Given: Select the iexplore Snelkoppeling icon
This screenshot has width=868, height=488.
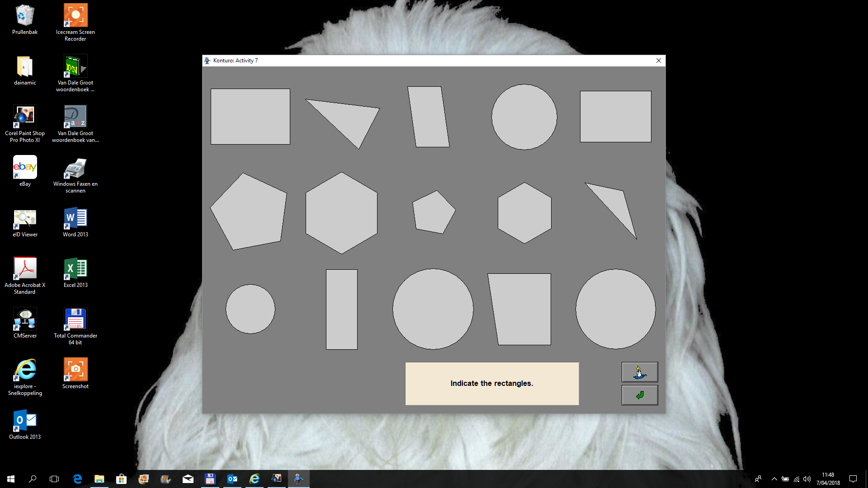Looking at the screenshot, I should click(25, 377).
